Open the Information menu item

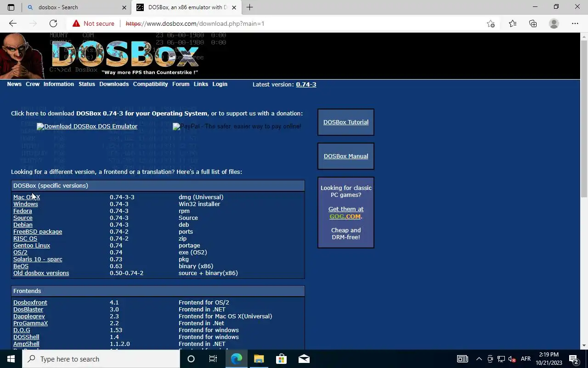coord(59,84)
